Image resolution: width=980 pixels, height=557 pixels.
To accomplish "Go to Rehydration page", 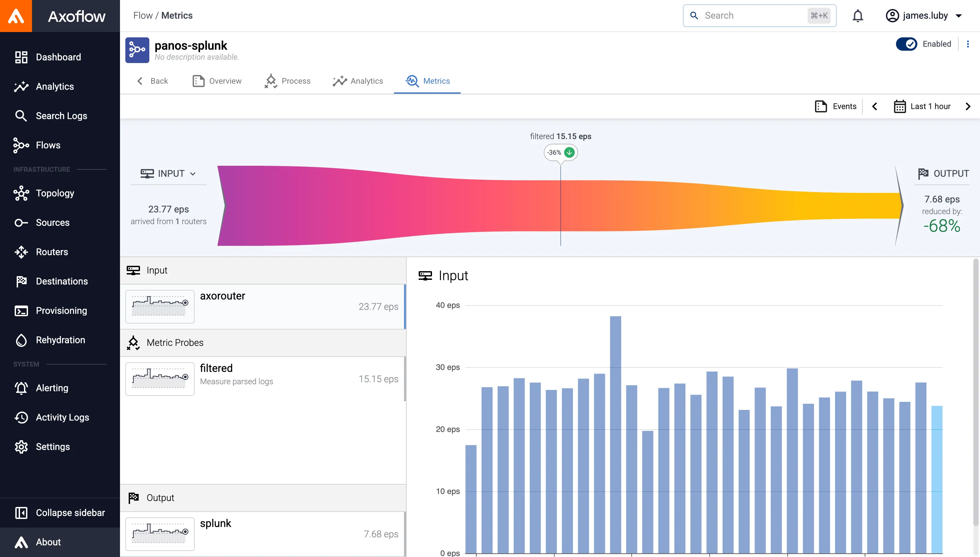I will click(x=60, y=340).
